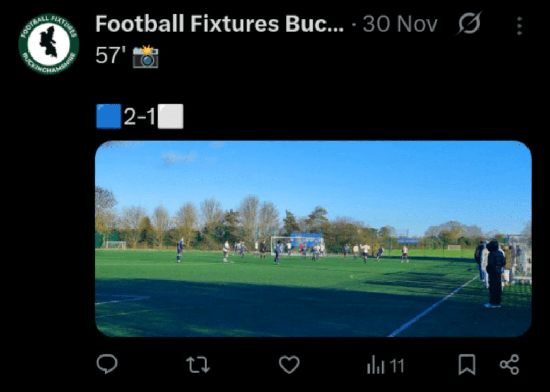Click the view count number 11
Image resolution: width=550 pixels, height=392 pixels.
coord(397,366)
